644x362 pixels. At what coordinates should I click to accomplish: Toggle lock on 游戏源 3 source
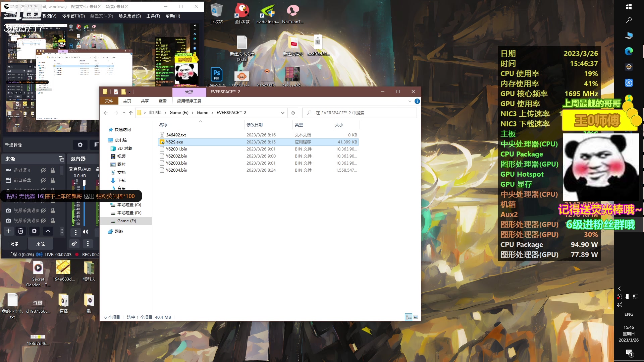(53, 170)
